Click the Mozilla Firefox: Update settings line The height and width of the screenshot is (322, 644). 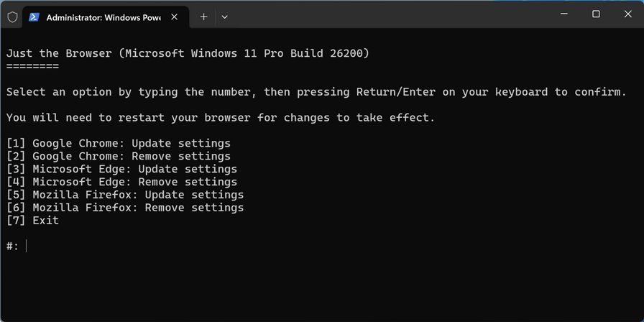[125, 195]
